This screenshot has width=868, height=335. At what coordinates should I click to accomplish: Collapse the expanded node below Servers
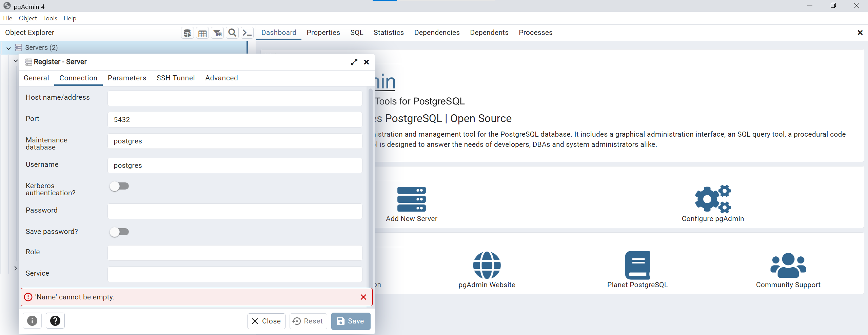point(16,61)
